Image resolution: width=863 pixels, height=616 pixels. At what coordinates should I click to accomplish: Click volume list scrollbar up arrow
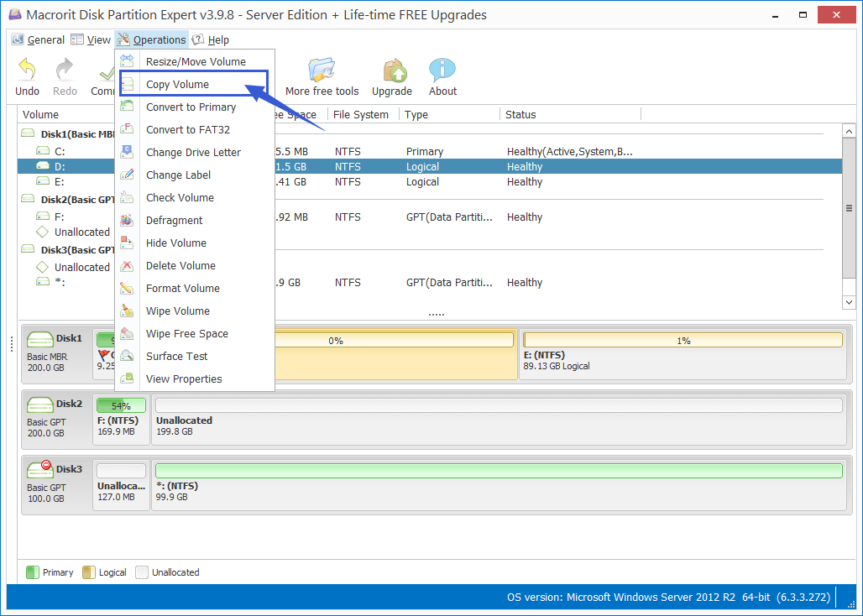849,132
